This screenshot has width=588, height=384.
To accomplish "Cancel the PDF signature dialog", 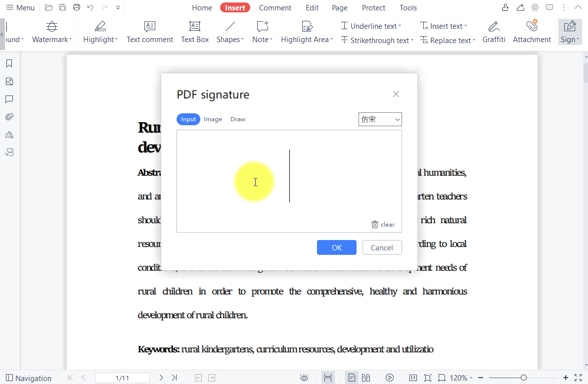I will (382, 247).
